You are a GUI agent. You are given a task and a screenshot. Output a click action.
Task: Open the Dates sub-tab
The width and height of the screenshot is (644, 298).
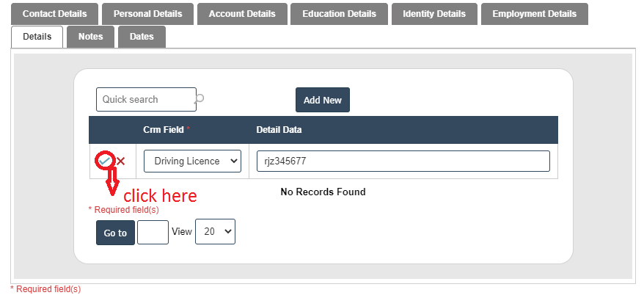point(142,37)
